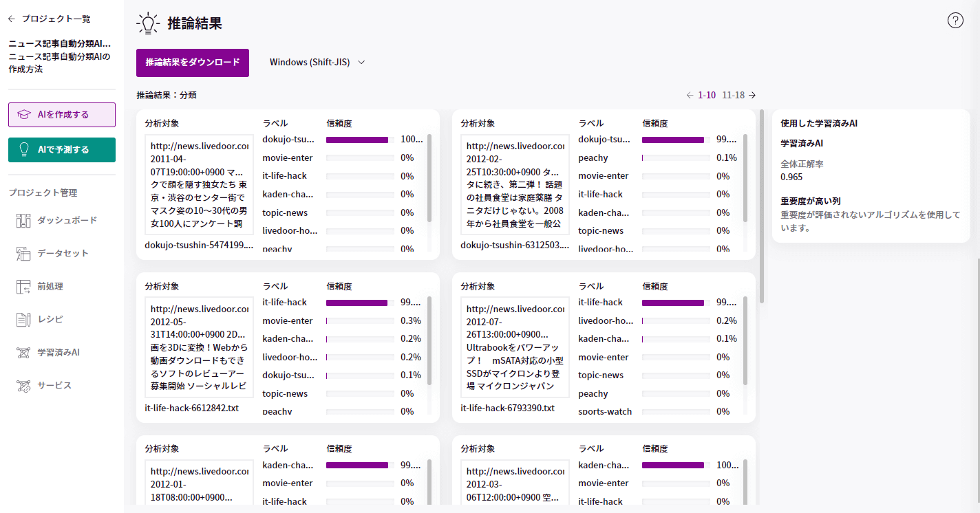Select the Service (サービス) icon
980x513 pixels.
click(24, 386)
